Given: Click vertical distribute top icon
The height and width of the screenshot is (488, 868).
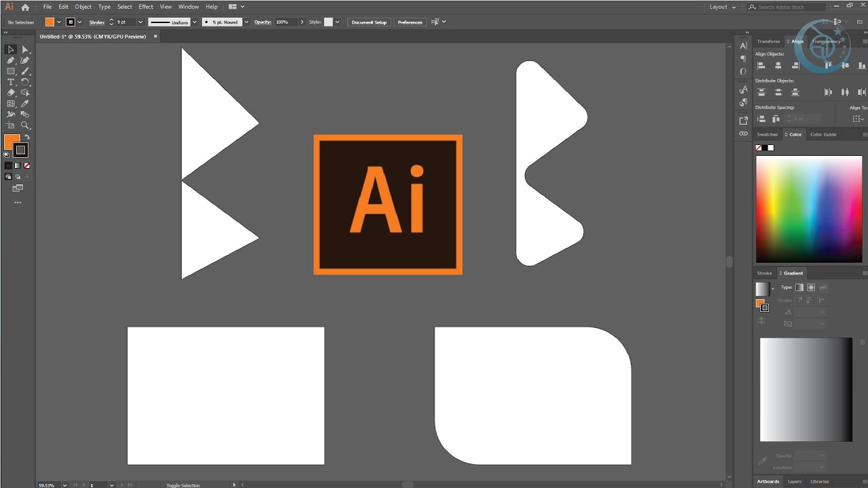Looking at the screenshot, I should tap(761, 92).
